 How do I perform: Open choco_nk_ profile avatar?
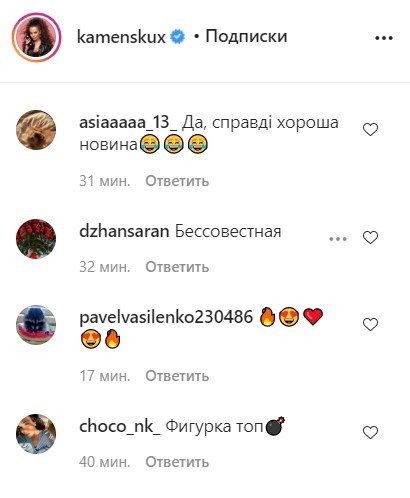pos(36,434)
